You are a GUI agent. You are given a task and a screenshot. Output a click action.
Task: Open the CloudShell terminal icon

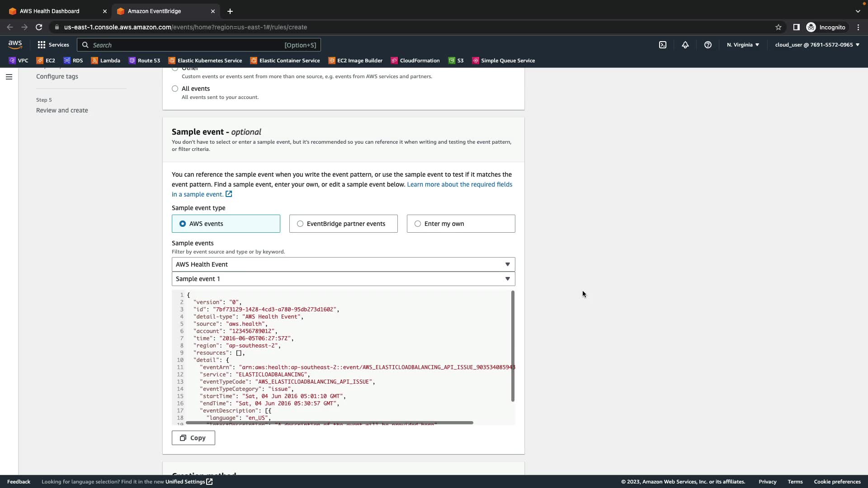coord(662,45)
